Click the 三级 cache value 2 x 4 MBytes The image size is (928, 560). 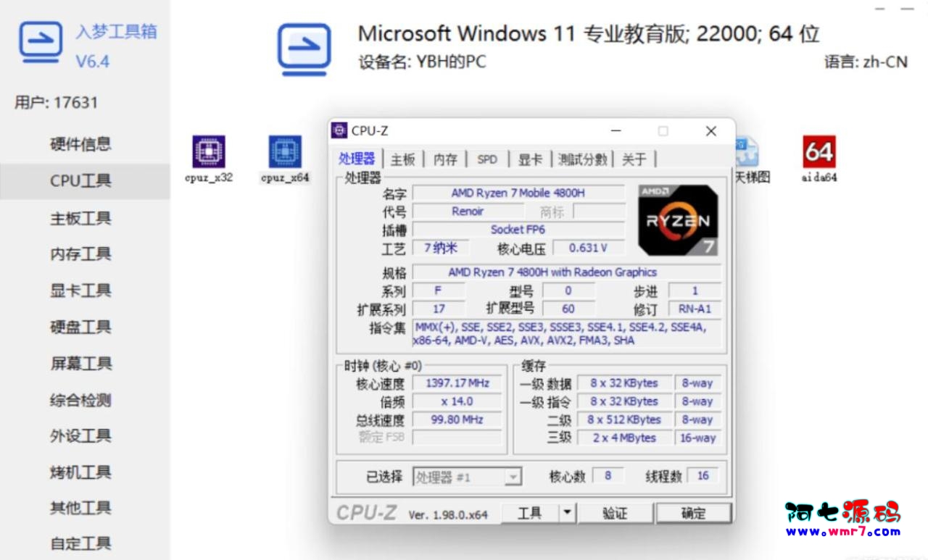pyautogui.click(x=623, y=438)
